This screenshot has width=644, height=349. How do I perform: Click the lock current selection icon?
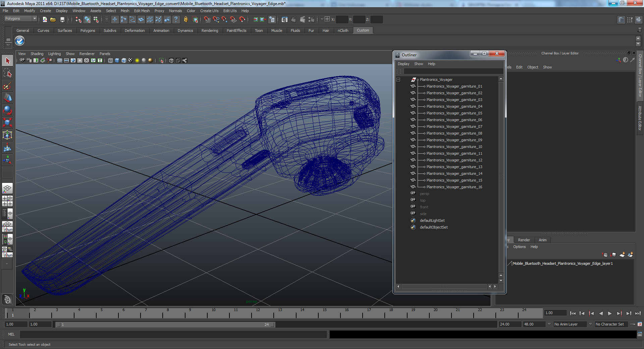point(185,19)
